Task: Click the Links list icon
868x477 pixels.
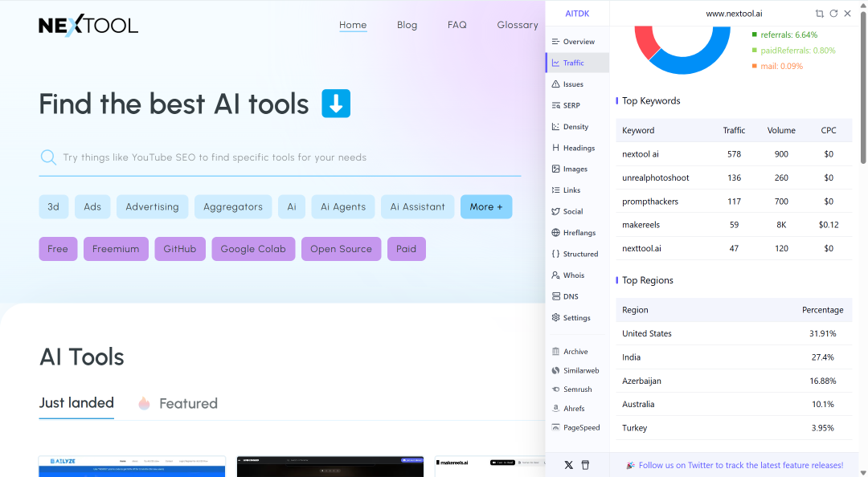Action: (x=556, y=190)
